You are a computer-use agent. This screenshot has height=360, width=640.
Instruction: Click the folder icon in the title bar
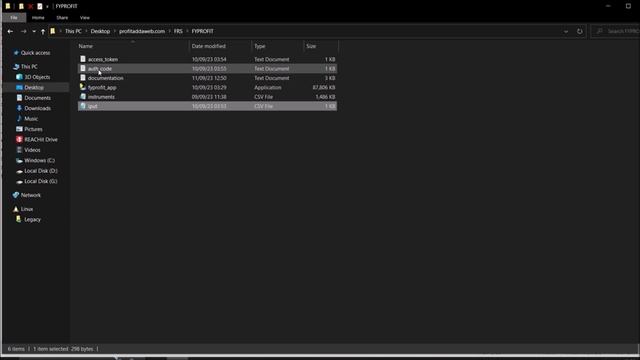(8, 6)
